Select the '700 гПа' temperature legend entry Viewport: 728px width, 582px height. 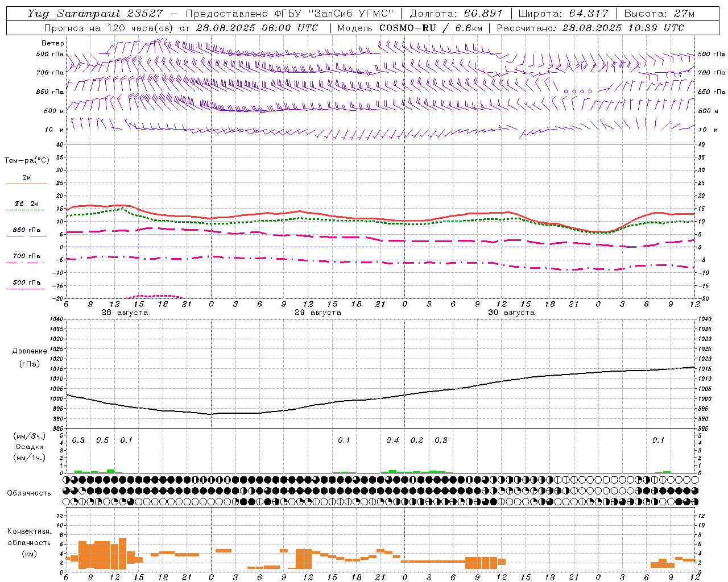pos(27,256)
